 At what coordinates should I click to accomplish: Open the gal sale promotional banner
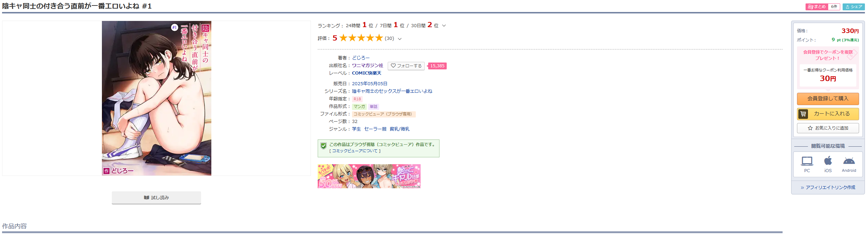tap(369, 176)
